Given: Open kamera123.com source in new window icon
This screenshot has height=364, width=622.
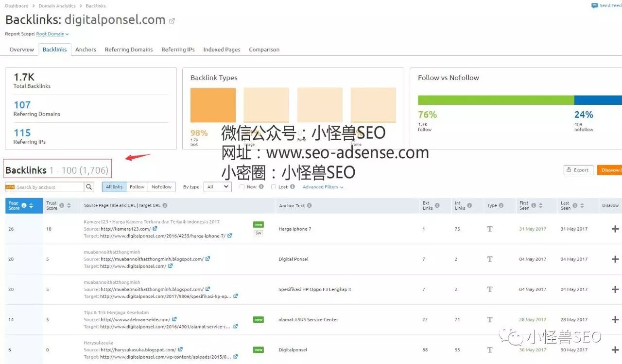Looking at the screenshot, I should tap(155, 229).
